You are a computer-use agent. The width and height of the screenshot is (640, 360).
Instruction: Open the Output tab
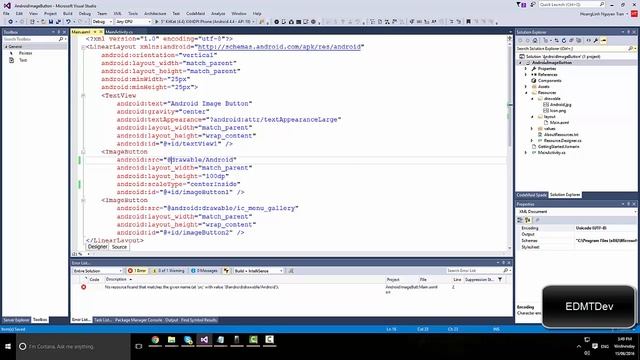pyautogui.click(x=171, y=320)
